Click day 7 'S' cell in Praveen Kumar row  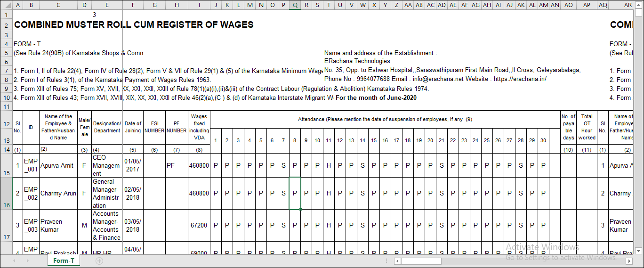coord(283,225)
